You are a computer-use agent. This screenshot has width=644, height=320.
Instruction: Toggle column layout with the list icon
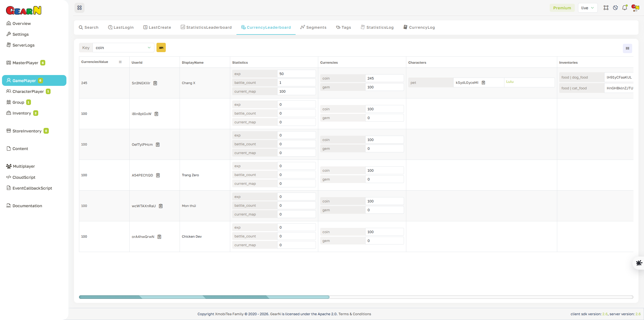point(627,48)
